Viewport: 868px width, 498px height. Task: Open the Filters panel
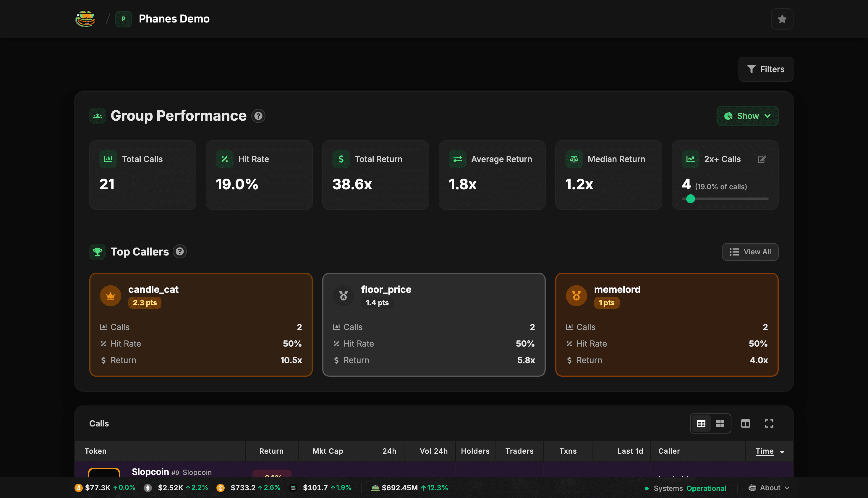click(765, 69)
